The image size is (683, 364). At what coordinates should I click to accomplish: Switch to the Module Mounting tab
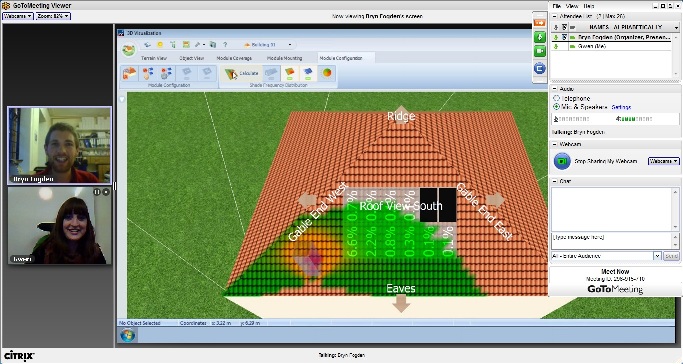(284, 58)
